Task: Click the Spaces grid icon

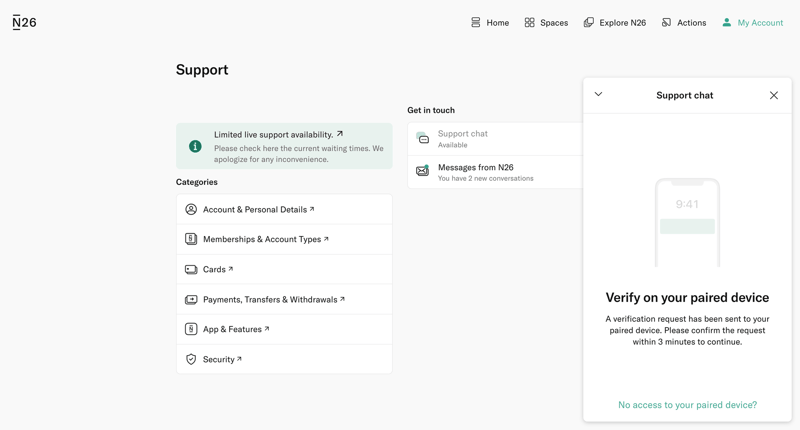Action: click(x=530, y=22)
